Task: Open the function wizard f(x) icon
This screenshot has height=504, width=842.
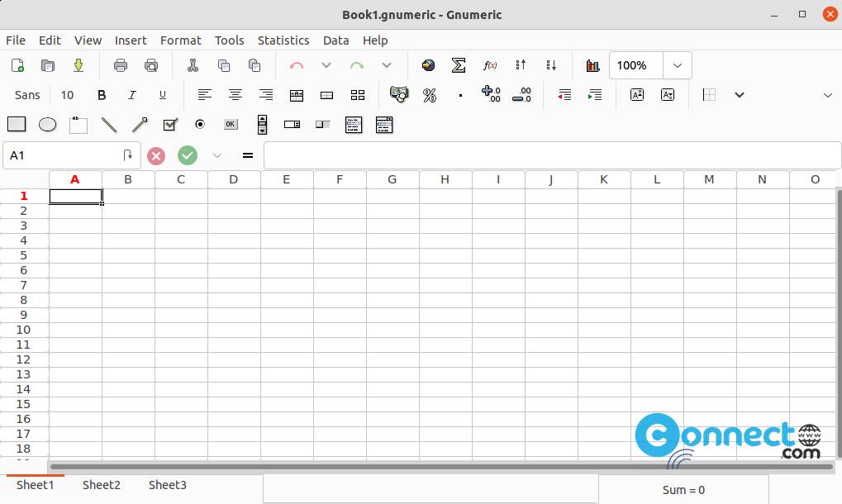Action: point(490,65)
